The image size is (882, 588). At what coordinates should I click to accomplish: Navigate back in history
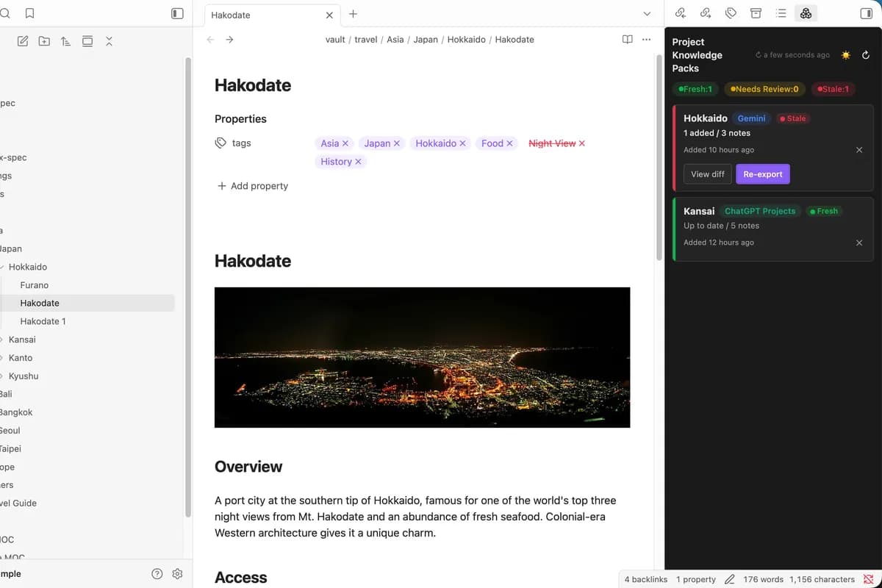pyautogui.click(x=211, y=40)
